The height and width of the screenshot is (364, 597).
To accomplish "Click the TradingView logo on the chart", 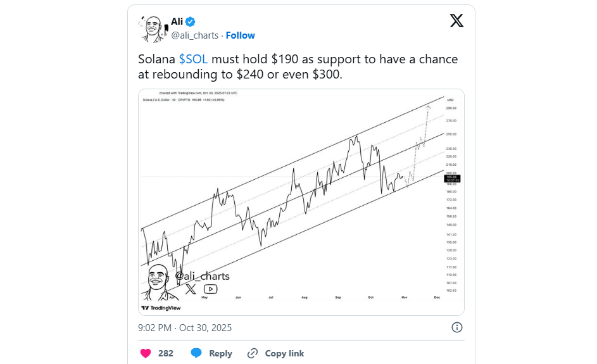I will coord(161,308).
